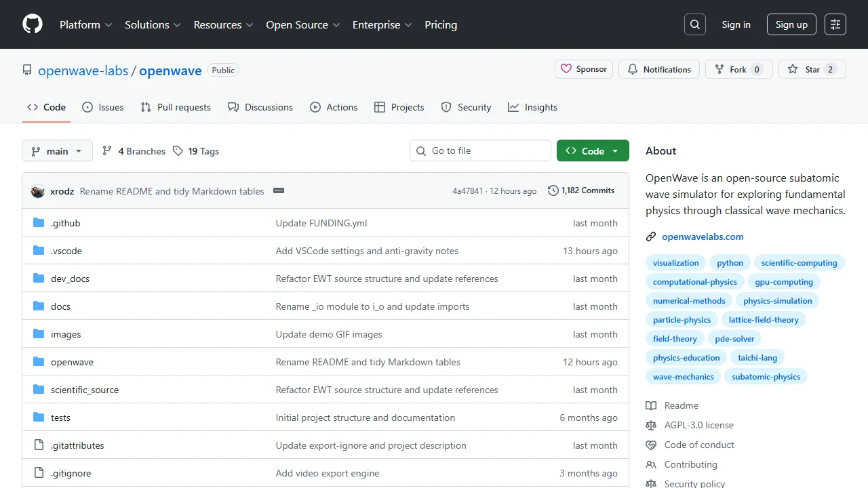Screen dimensions: 868x488
Task: Select the taichi-lang topic tag
Action: [x=757, y=358]
